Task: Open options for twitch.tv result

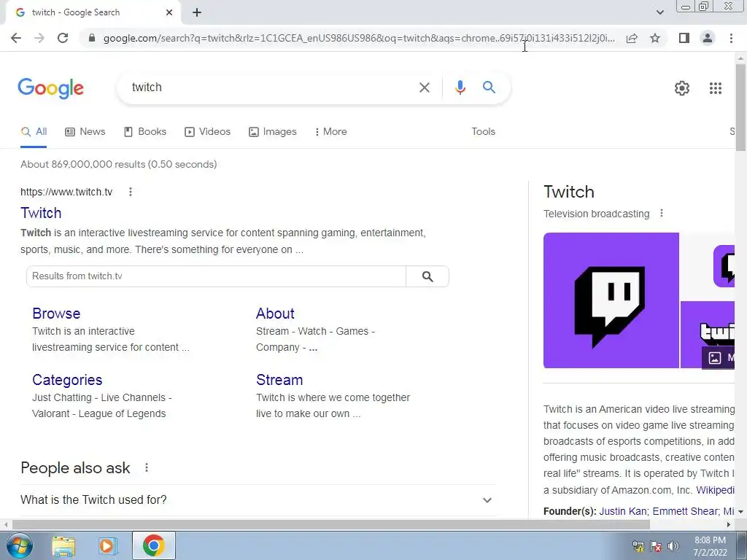Action: (x=130, y=192)
